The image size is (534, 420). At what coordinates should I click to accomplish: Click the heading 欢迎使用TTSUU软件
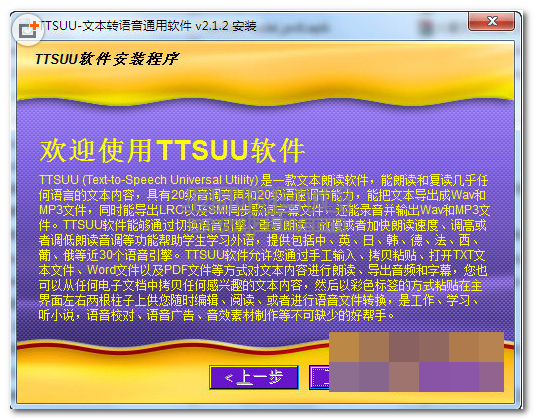[172, 150]
